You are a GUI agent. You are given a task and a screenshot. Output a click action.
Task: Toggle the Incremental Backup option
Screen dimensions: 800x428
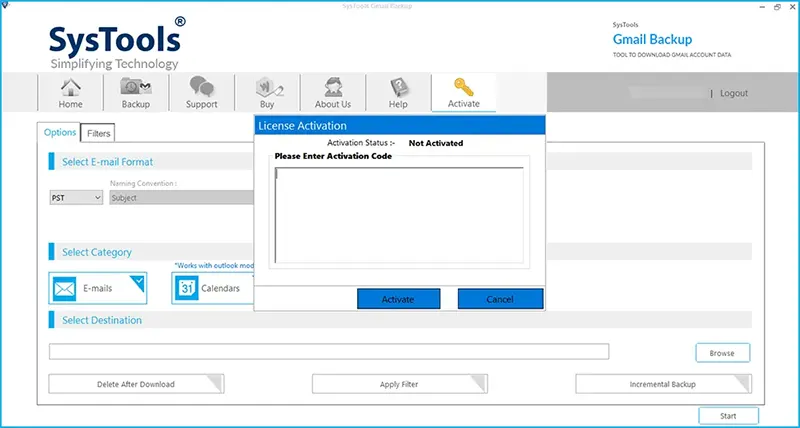[x=663, y=384]
